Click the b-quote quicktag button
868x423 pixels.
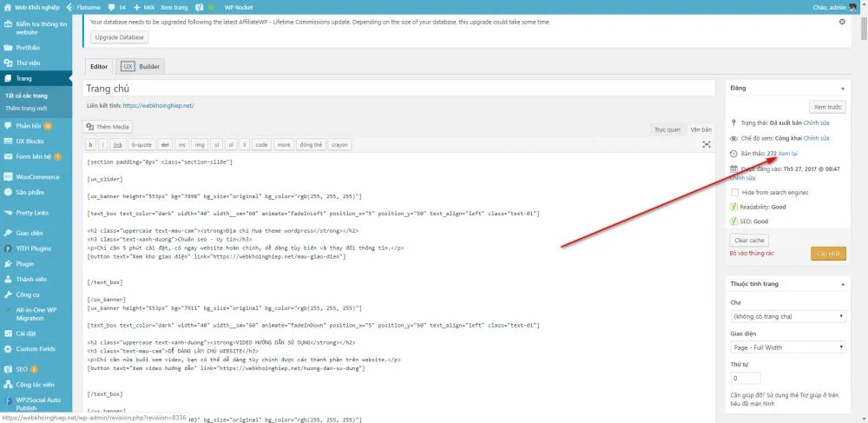[141, 144]
